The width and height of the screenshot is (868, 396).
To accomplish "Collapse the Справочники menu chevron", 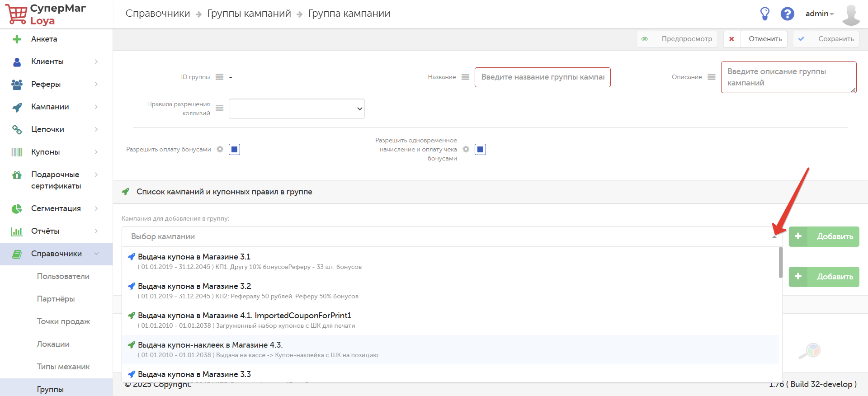I will coord(96,254).
